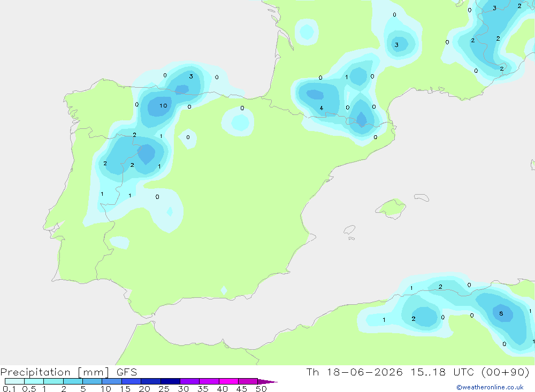Click the '50' legend scale label
The image size is (535, 392).
point(261,389)
